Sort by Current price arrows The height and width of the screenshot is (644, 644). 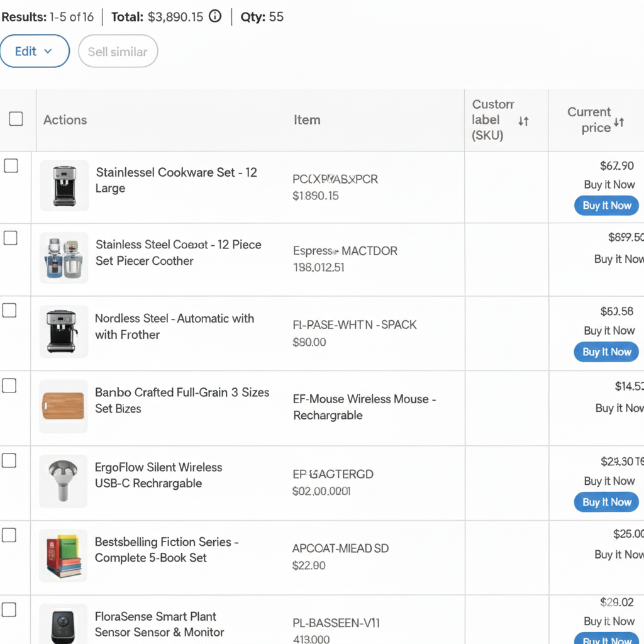click(x=619, y=122)
